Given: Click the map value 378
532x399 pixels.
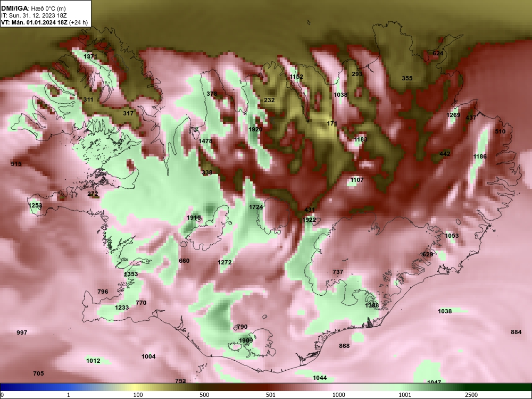Looking at the screenshot, I should pos(212,94).
